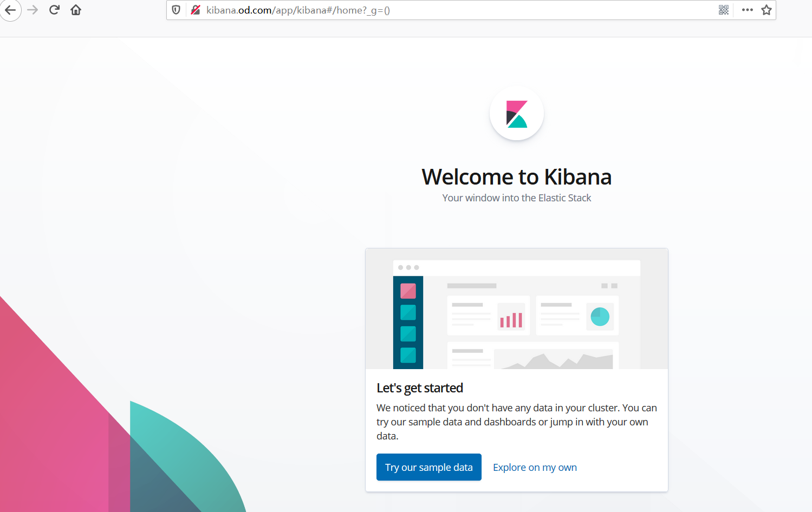Click the dashboard illustration preview
The width and height of the screenshot is (812, 512).
(517, 309)
